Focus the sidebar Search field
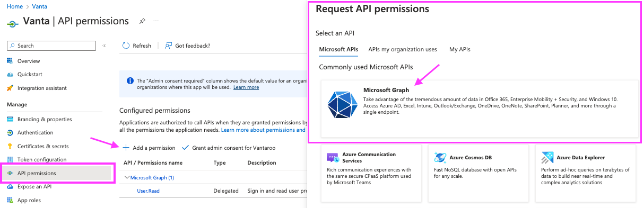The width and height of the screenshot is (644, 208). (x=51, y=46)
